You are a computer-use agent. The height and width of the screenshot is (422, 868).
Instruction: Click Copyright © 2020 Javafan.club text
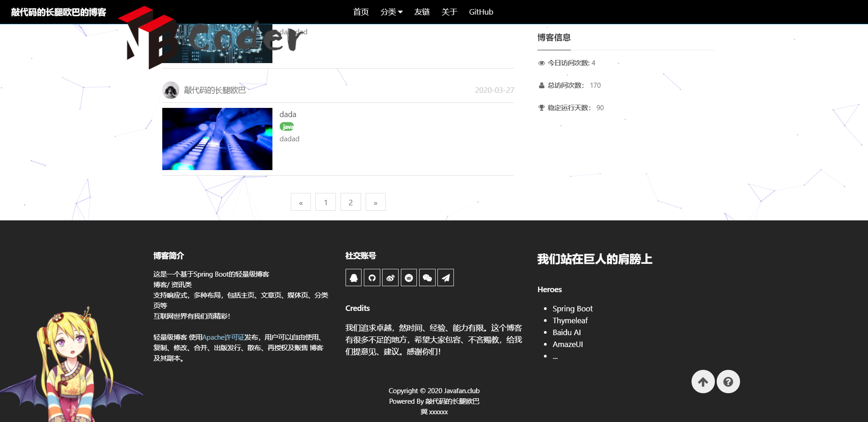pyautogui.click(x=434, y=391)
